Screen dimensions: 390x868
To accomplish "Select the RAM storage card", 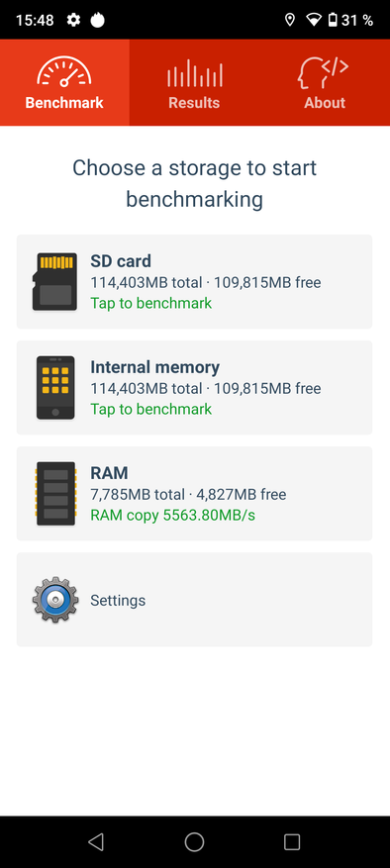I will 194,493.
